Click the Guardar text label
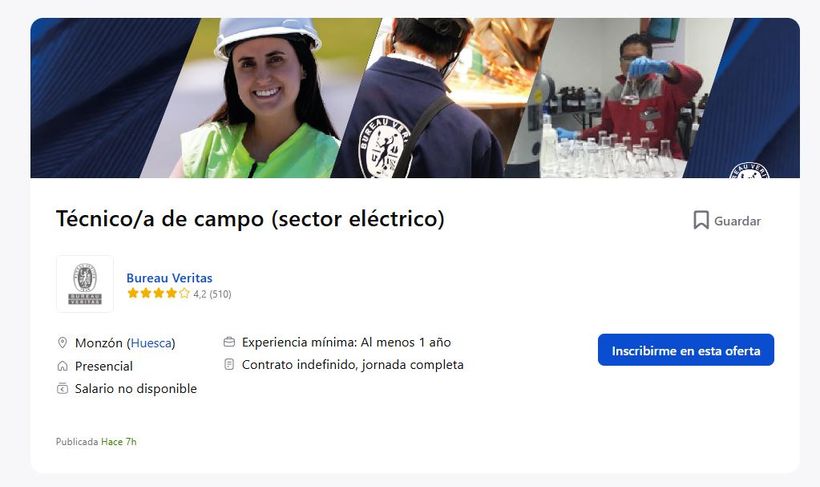 737,221
